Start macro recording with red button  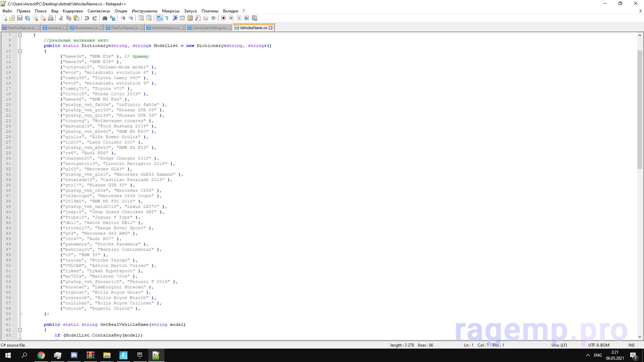(224, 18)
